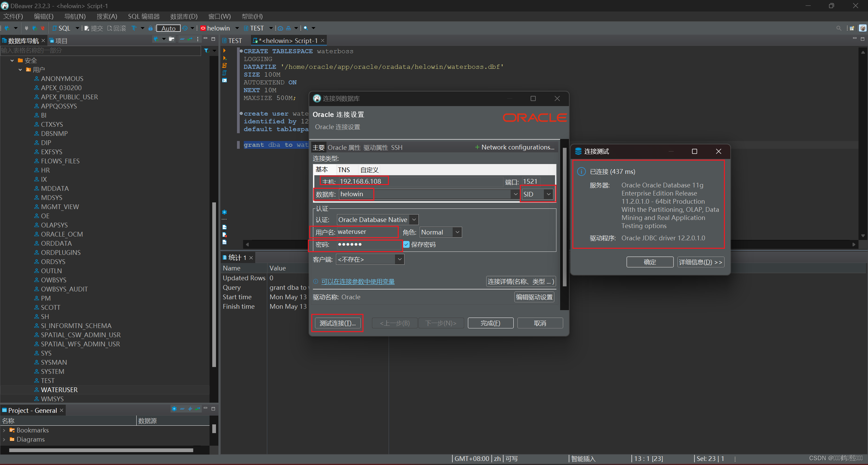
Task: Open the 文件(F) menu
Action: (13, 16)
